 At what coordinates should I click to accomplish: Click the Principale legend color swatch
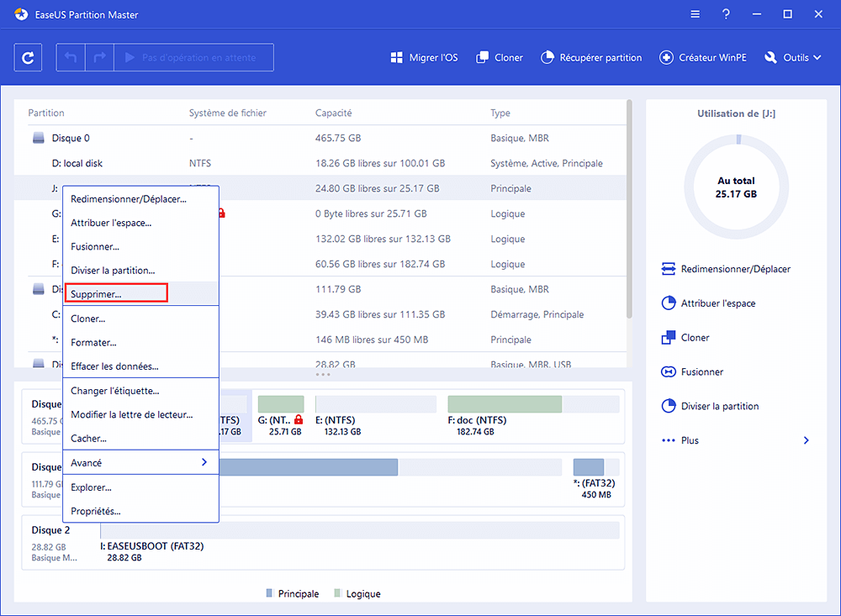269,593
